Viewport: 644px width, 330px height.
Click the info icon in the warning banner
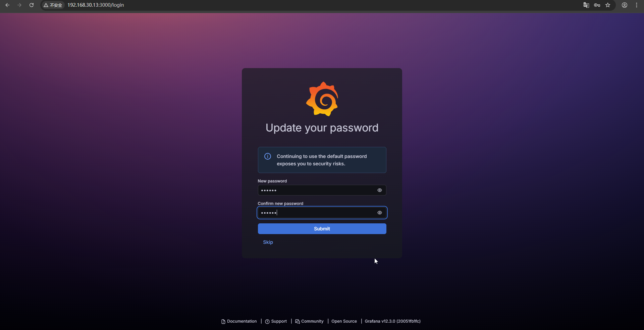pos(268,156)
